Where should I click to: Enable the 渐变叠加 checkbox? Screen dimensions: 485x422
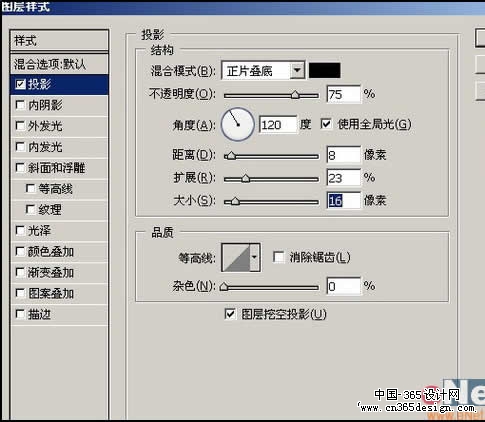(x=20, y=272)
